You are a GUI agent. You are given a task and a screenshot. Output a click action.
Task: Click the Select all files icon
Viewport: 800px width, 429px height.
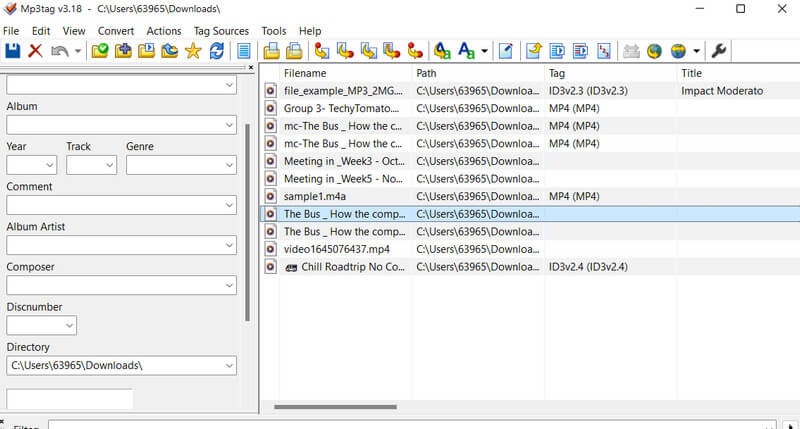[244, 51]
